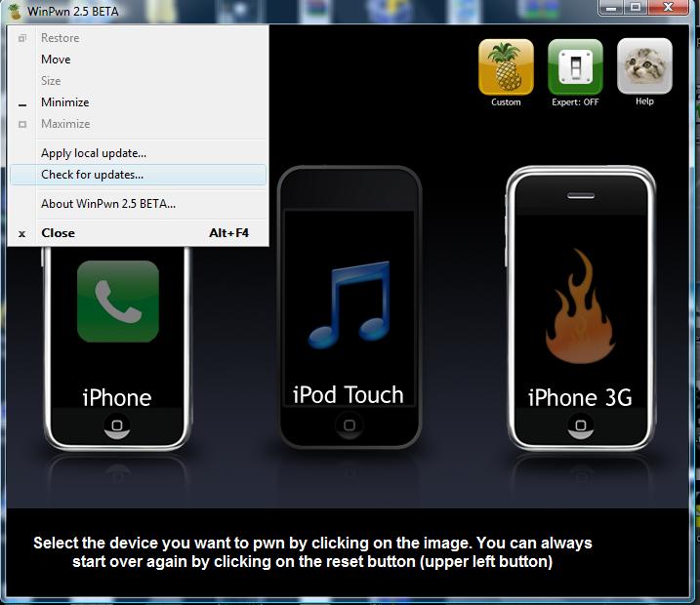Click the title bar minimize button
Image resolution: width=700 pixels, height=605 pixels.
pyautogui.click(x=610, y=8)
